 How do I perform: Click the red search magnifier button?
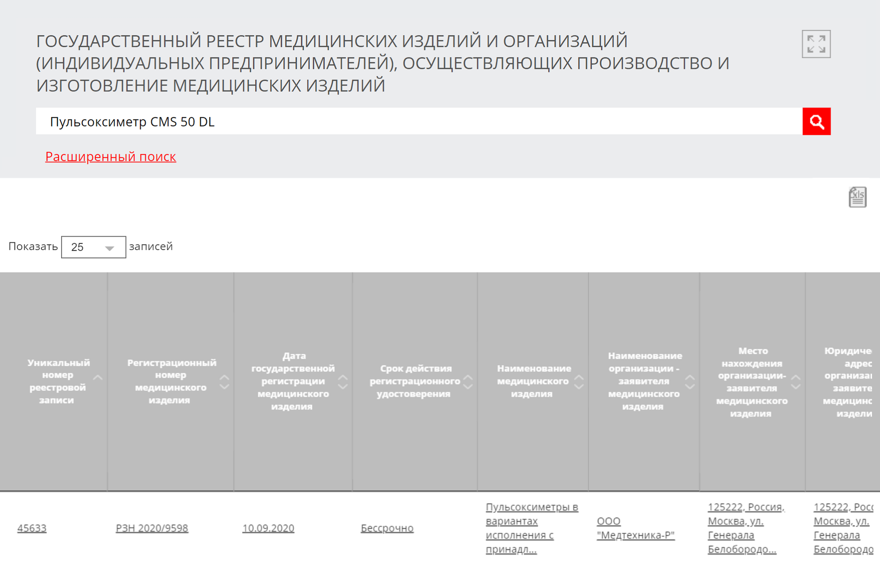(816, 121)
